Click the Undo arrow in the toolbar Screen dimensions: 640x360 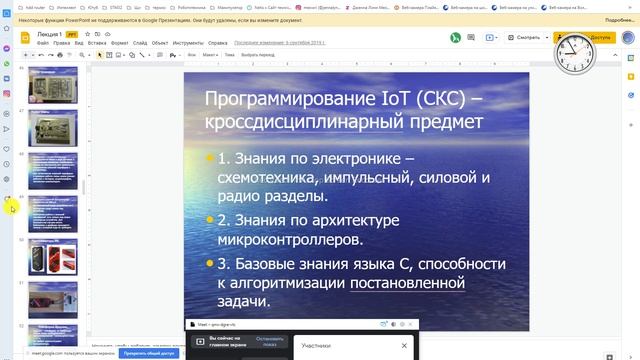coord(41,55)
